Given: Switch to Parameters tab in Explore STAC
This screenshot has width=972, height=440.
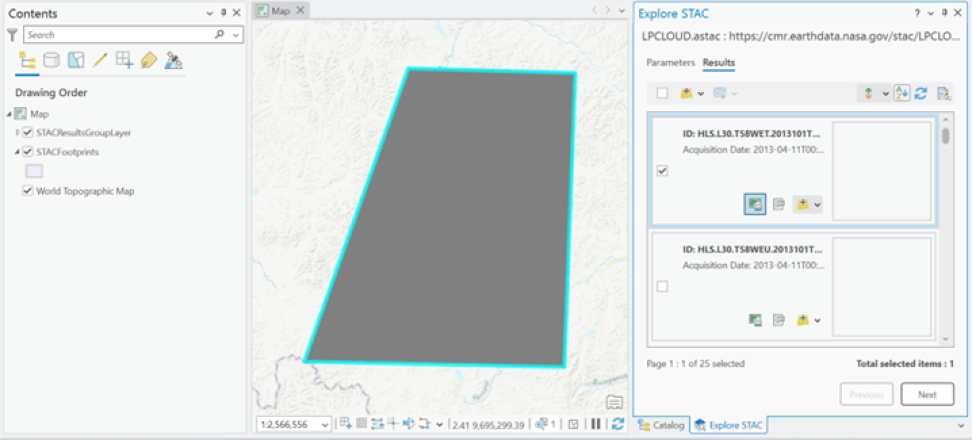Looking at the screenshot, I should pyautogui.click(x=670, y=63).
